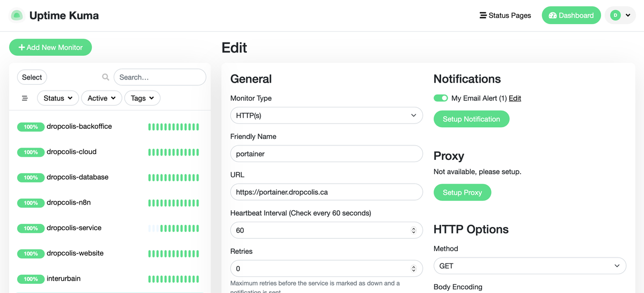This screenshot has width=644, height=293.
Task: Select the dropcolis-n8n monitor
Action: coord(109,203)
